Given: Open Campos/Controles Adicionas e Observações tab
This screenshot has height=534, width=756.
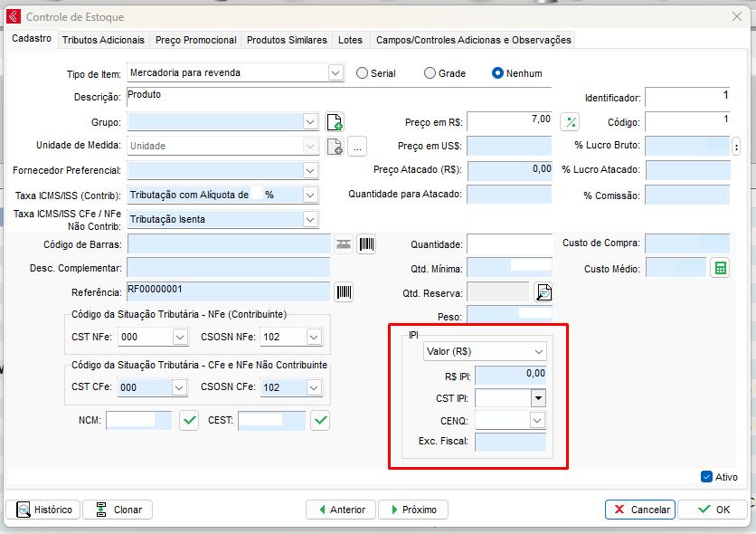Looking at the screenshot, I should point(474,40).
